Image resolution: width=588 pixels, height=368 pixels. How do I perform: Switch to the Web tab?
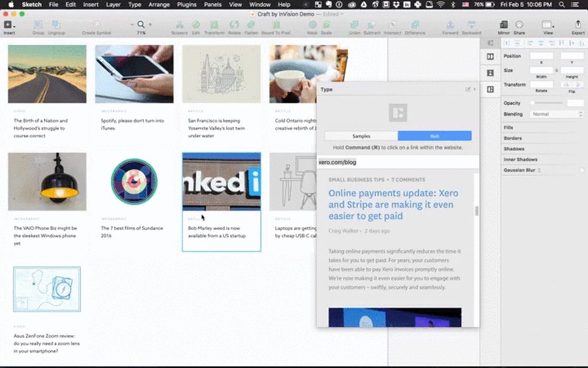435,136
